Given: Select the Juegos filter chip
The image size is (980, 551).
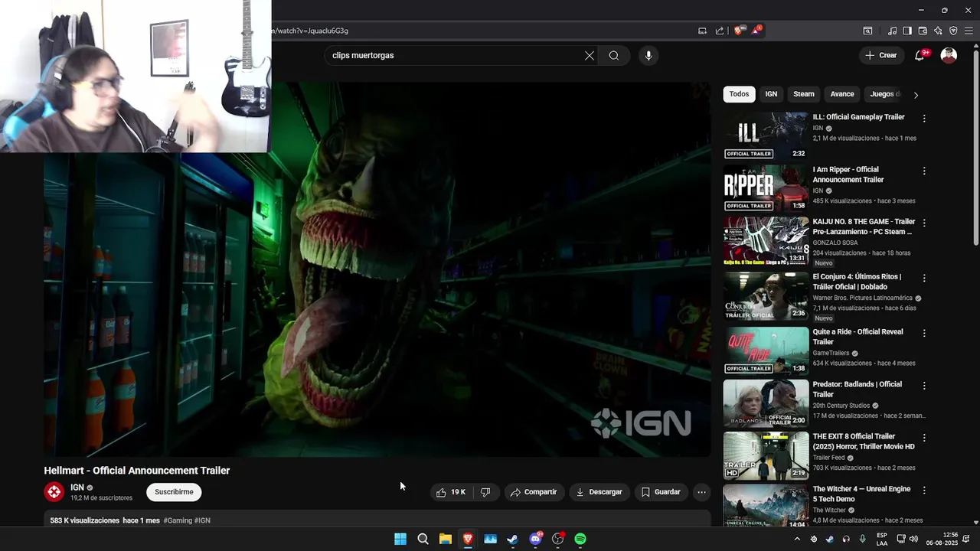Looking at the screenshot, I should click(x=884, y=94).
